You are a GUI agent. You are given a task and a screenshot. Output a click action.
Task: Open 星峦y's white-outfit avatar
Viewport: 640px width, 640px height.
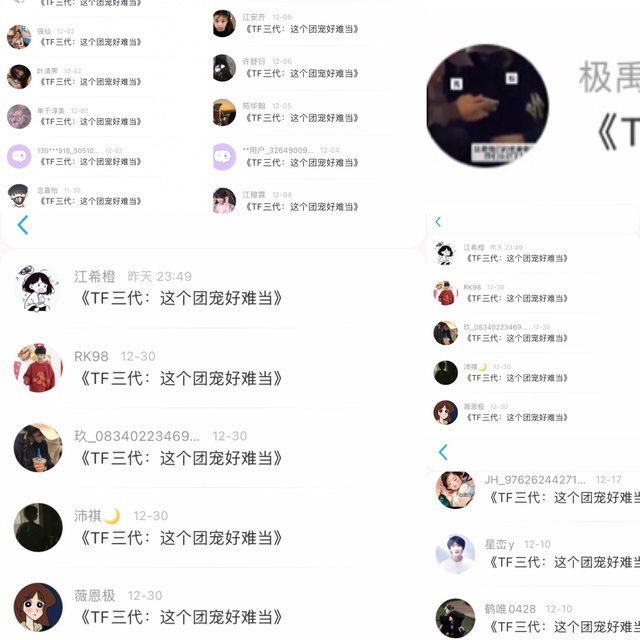pyautogui.click(x=455, y=554)
